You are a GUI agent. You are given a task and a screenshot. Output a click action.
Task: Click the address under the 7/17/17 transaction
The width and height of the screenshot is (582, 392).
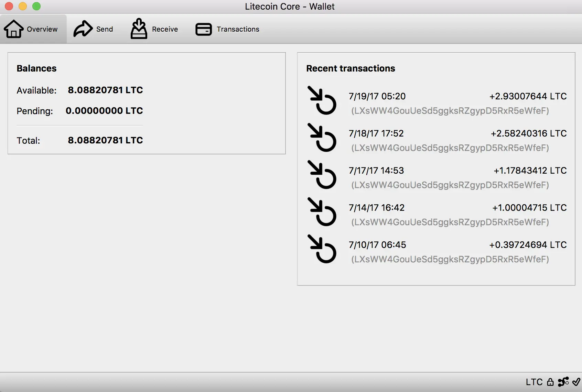pos(450,185)
